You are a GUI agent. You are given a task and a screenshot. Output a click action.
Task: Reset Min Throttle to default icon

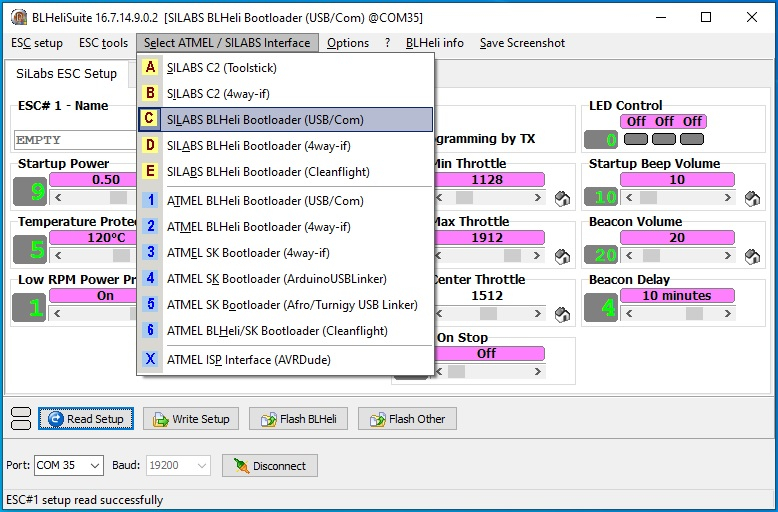point(563,198)
